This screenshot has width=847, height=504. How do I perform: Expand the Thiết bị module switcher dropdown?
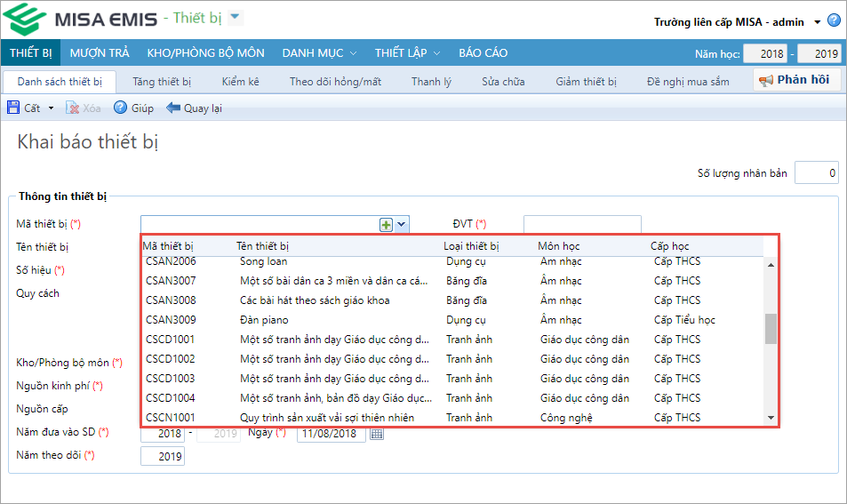pyautogui.click(x=235, y=18)
